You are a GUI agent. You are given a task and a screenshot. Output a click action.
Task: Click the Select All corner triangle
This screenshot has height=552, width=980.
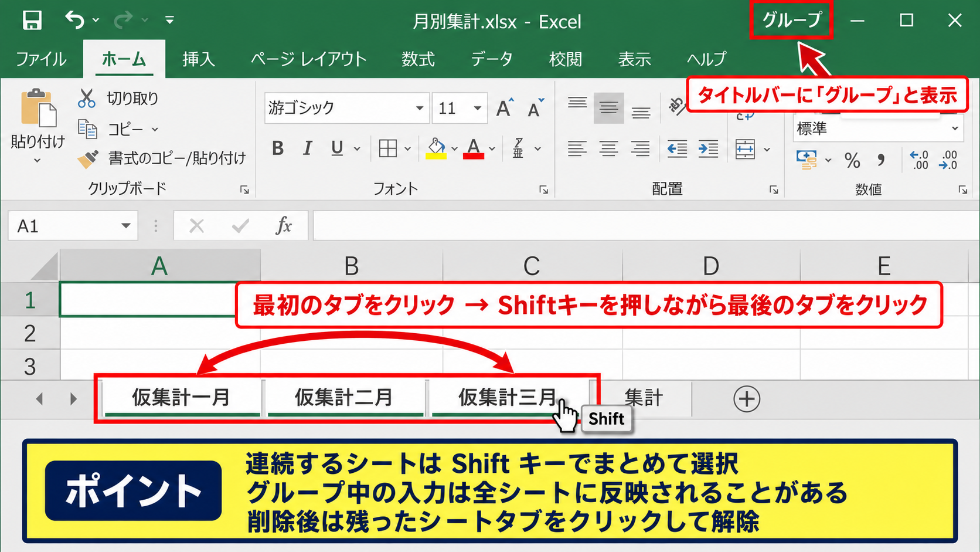pos(45,267)
